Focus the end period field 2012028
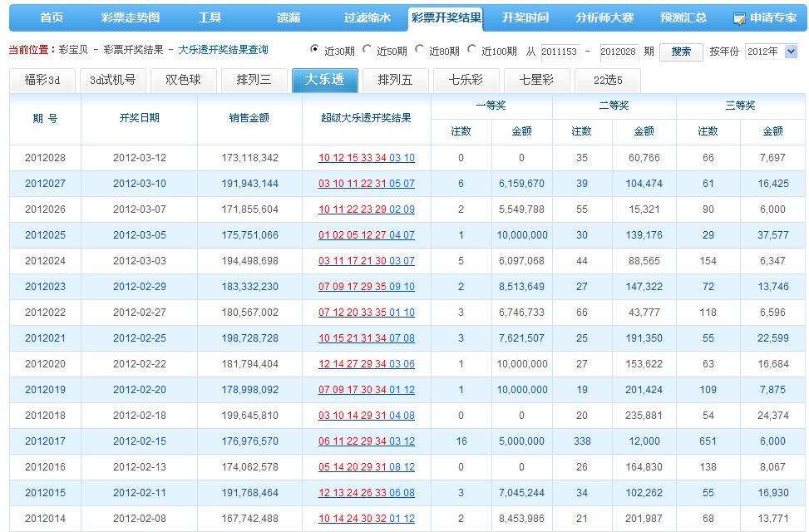The height and width of the screenshot is (532, 809). click(619, 52)
